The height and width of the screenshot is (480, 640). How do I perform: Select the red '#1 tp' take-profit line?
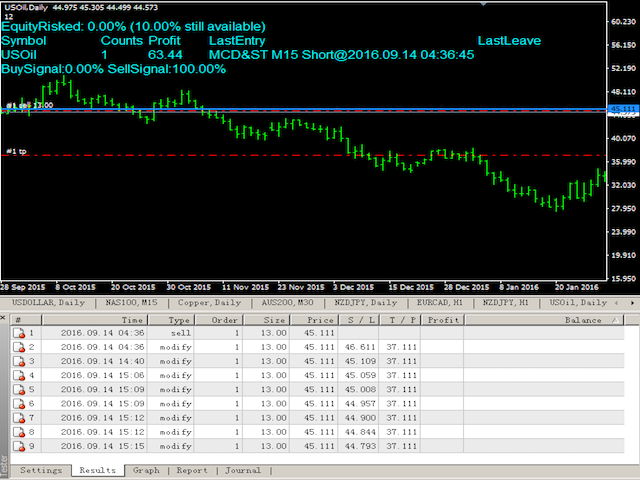pyautogui.click(x=300, y=155)
